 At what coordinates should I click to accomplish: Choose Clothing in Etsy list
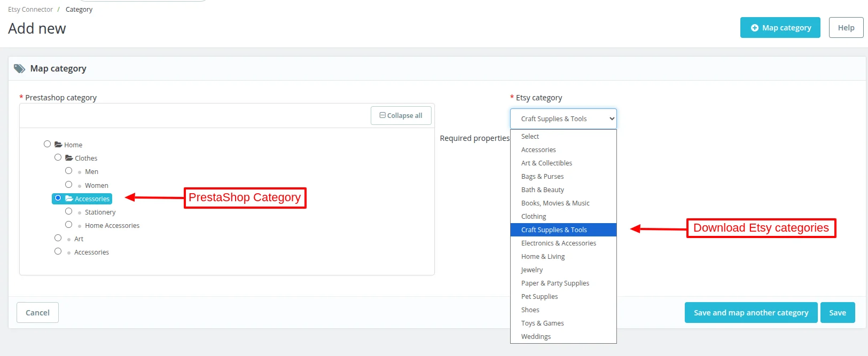pos(564,217)
